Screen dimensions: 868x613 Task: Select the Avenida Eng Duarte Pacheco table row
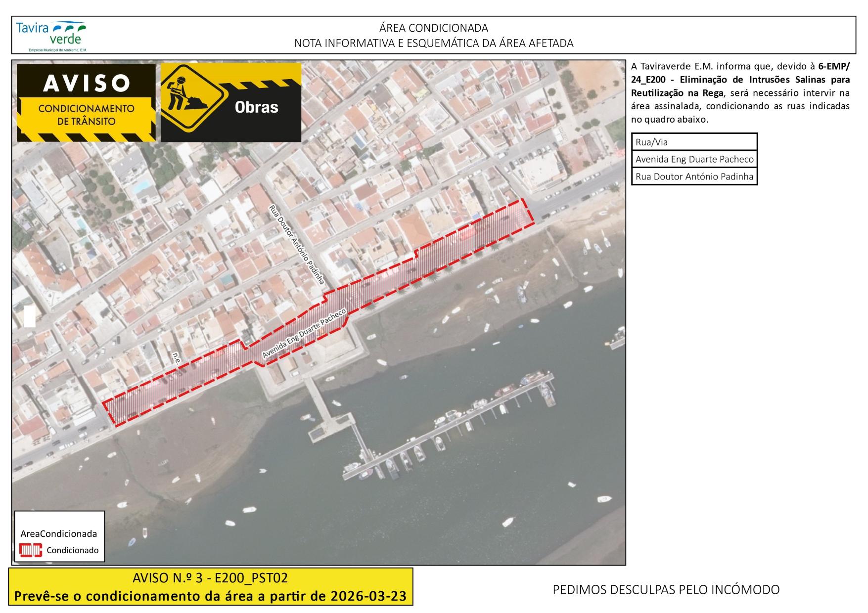click(694, 159)
